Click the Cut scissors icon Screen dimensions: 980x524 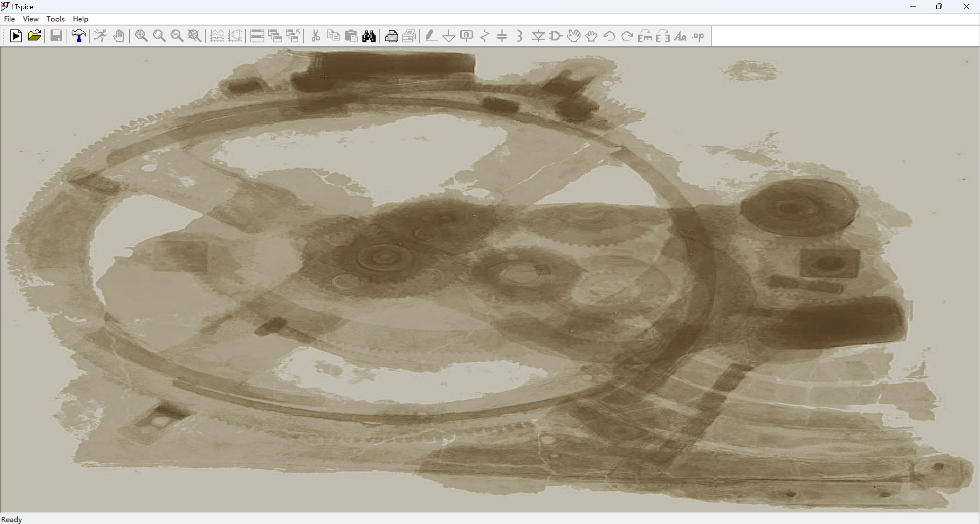[315, 36]
